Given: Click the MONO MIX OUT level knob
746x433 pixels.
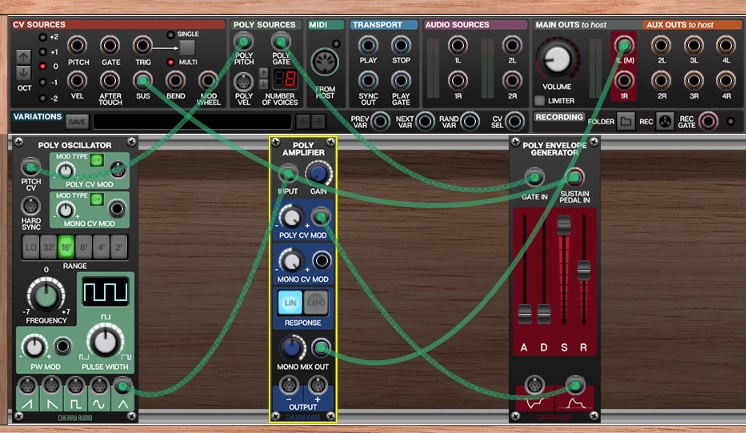Looking at the screenshot, I should 292,348.
